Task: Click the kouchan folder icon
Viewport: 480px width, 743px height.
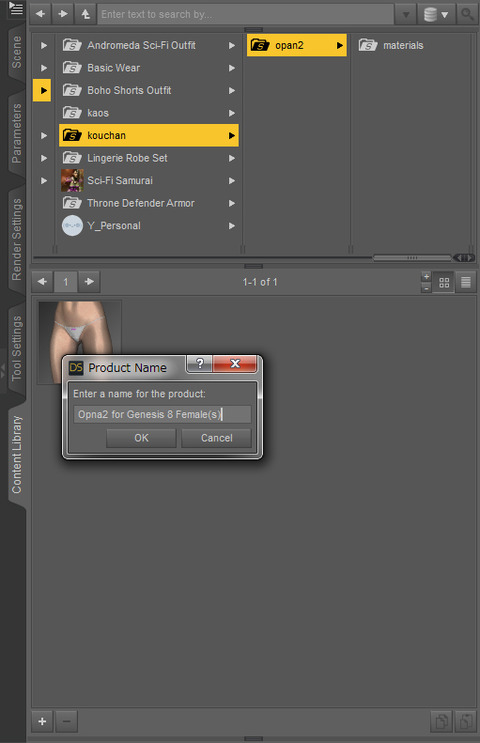Action: pyautogui.click(x=72, y=136)
